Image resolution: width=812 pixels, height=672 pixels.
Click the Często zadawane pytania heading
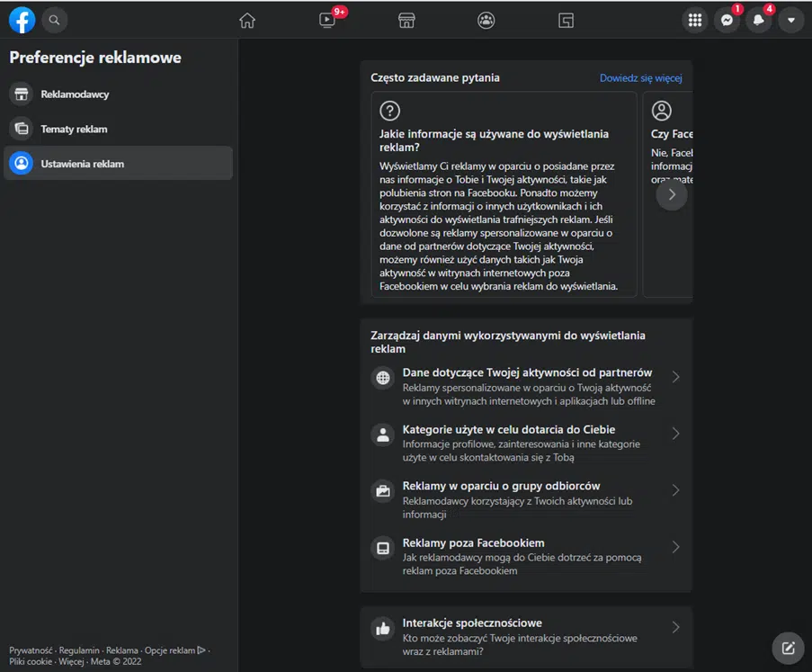(435, 77)
